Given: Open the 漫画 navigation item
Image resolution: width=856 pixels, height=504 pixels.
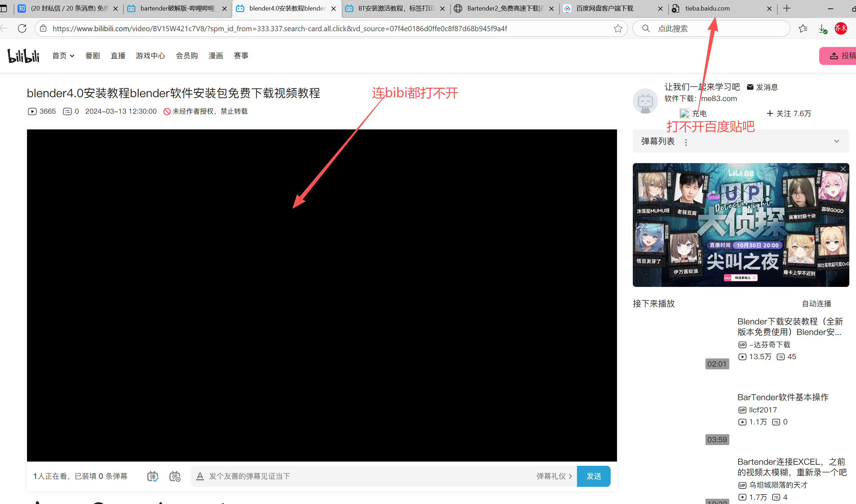Looking at the screenshot, I should coord(216,56).
